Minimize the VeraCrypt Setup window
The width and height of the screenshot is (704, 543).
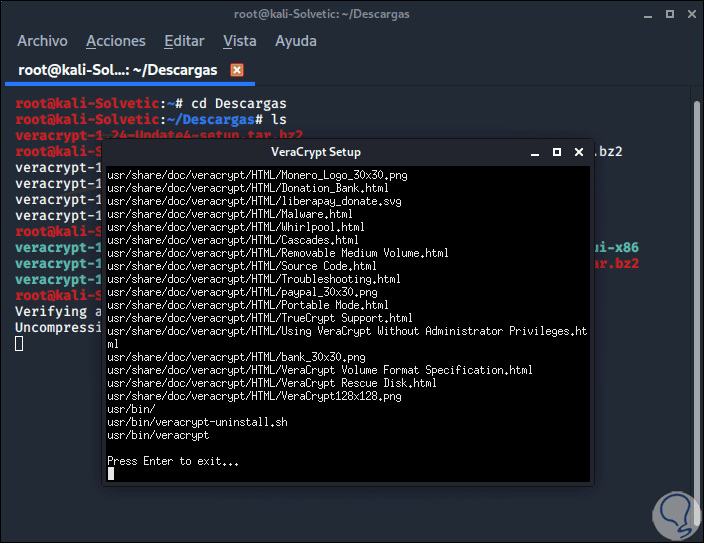[x=535, y=153]
